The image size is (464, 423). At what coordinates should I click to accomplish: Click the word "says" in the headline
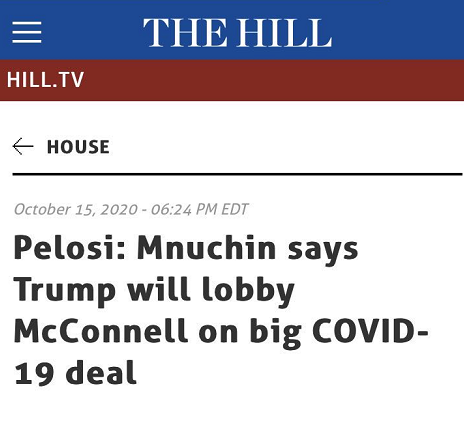(323, 251)
